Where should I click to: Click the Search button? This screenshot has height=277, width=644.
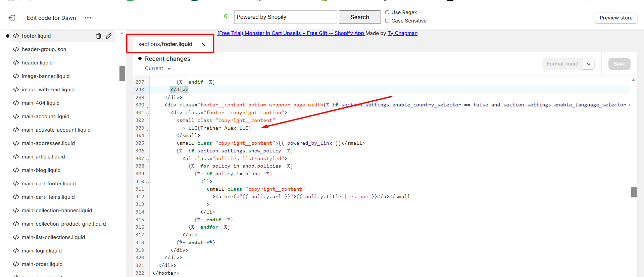coord(360,17)
